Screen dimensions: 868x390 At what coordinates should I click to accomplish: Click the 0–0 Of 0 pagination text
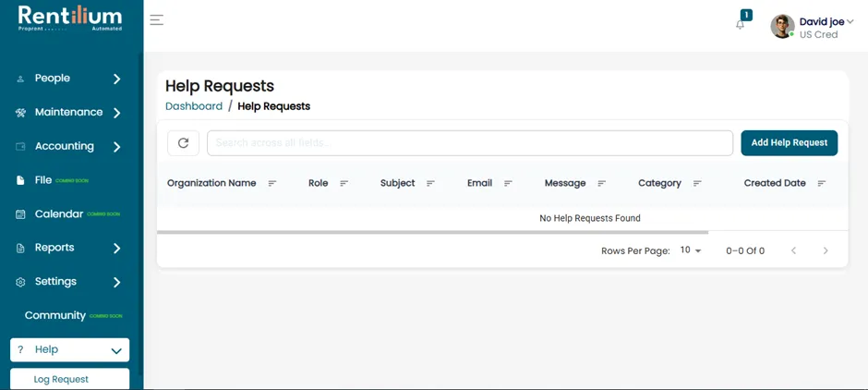click(x=745, y=251)
